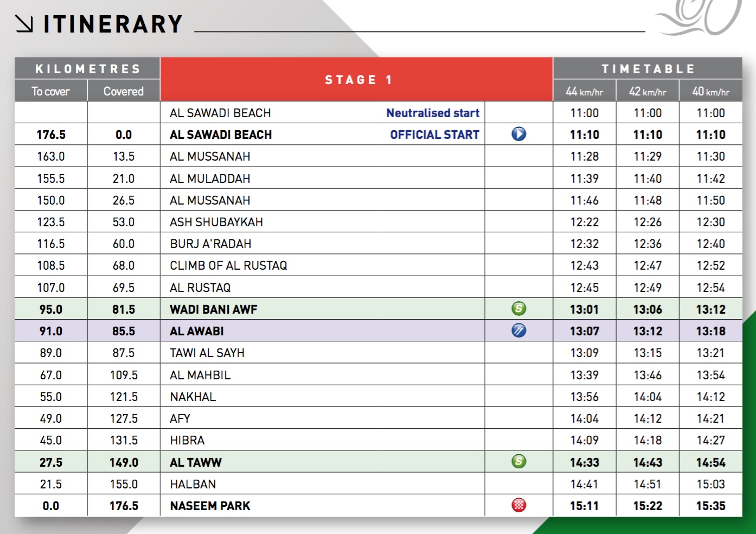Click the Kilometres header
Screen dimensions: 756x534
click(87, 69)
